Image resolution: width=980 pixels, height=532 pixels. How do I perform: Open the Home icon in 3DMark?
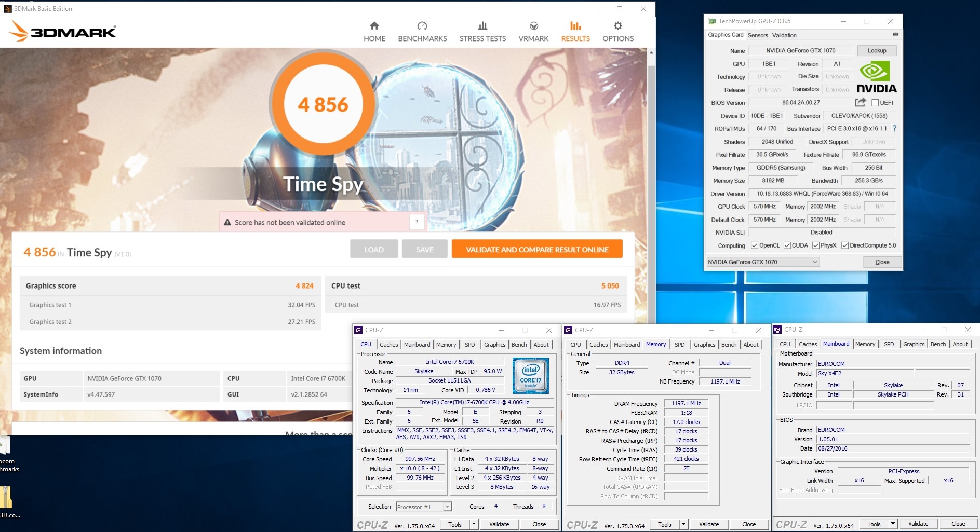point(374,26)
